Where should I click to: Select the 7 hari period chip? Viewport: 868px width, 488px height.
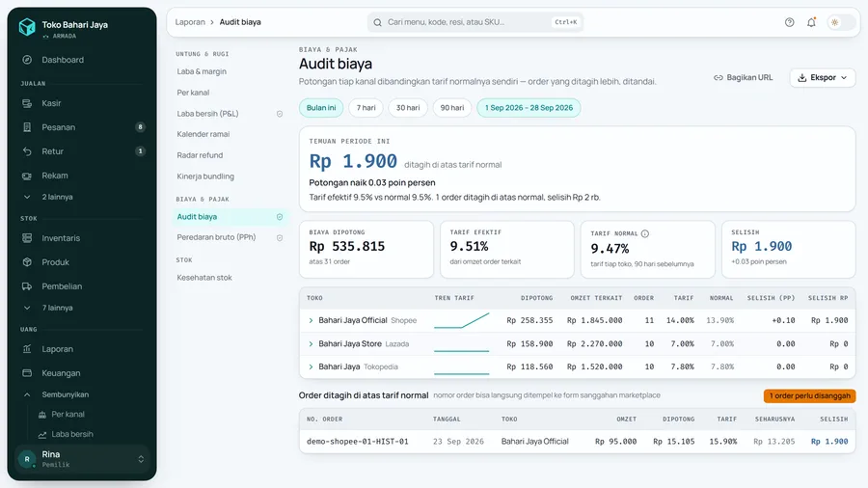366,108
